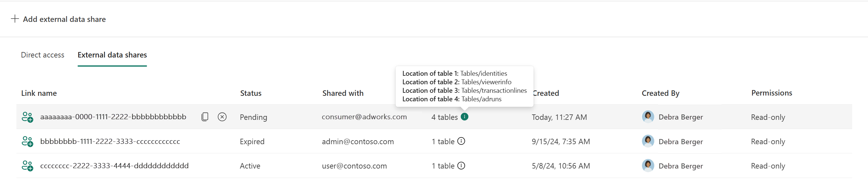Screen dimensions: 868x181
Task: Show table info for the Active share
Action: 461,166
